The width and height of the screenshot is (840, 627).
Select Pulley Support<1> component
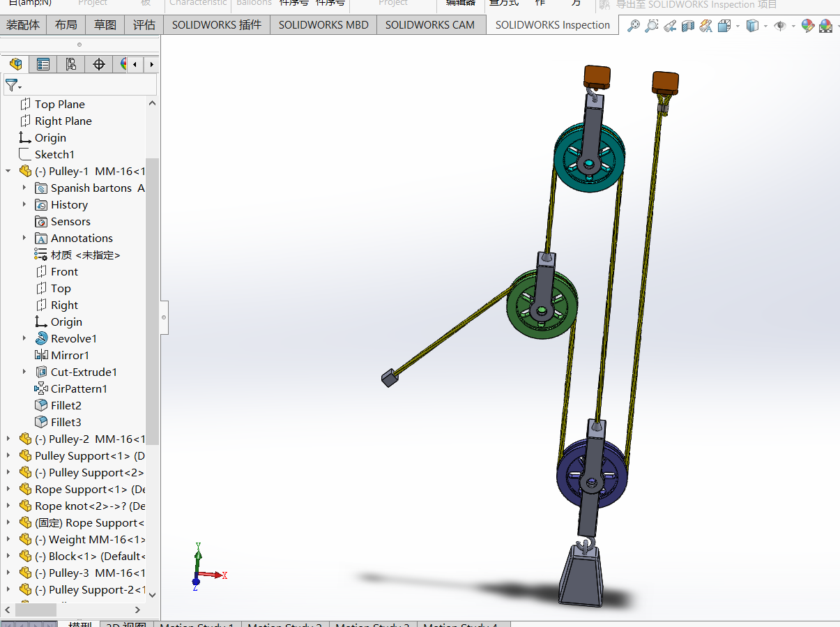[x=90, y=455]
